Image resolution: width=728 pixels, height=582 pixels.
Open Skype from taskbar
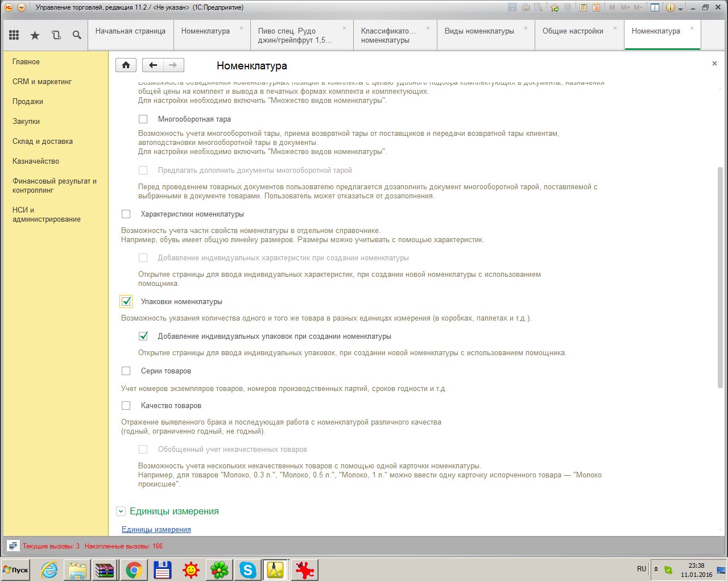[248, 570]
